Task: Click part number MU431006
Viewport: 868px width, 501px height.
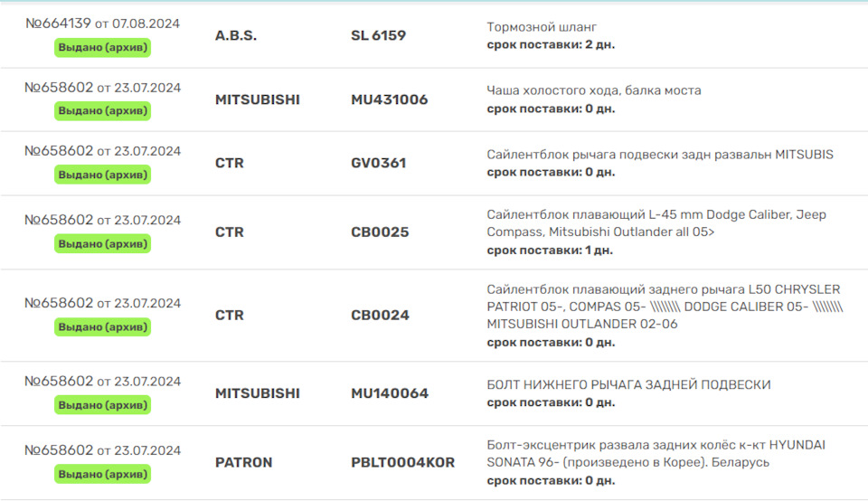Action: (x=389, y=99)
